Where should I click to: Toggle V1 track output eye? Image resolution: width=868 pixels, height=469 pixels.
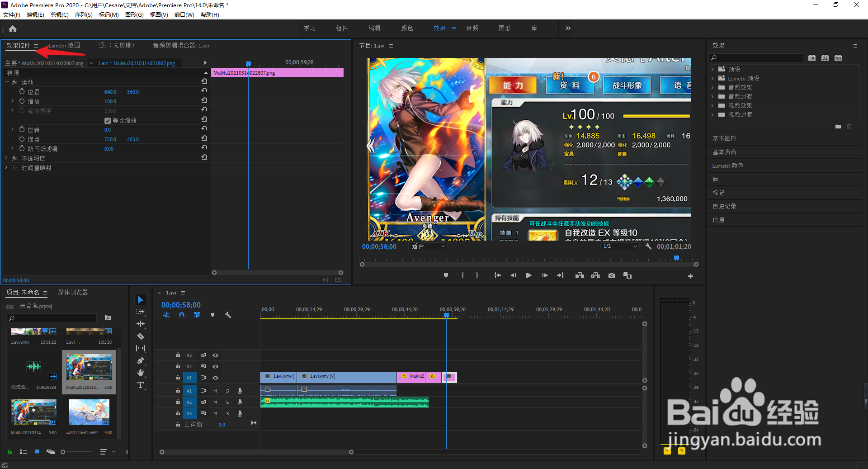click(216, 378)
